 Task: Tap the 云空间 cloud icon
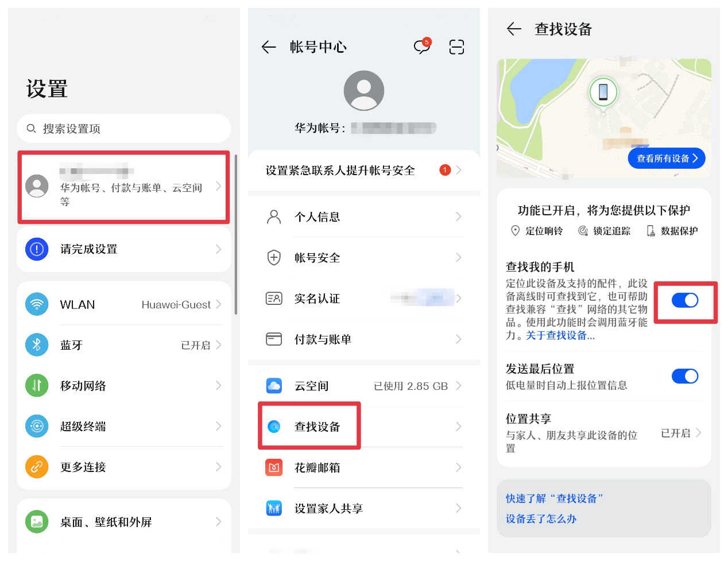click(274, 385)
